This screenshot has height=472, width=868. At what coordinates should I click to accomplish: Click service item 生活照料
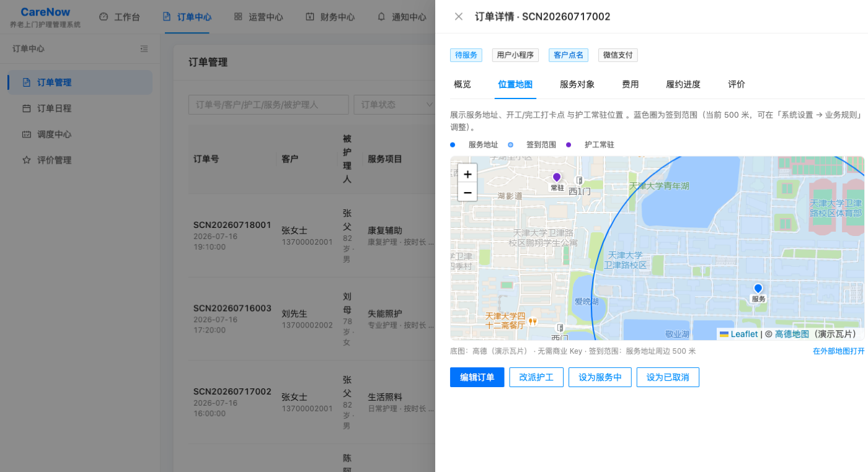(x=385, y=396)
